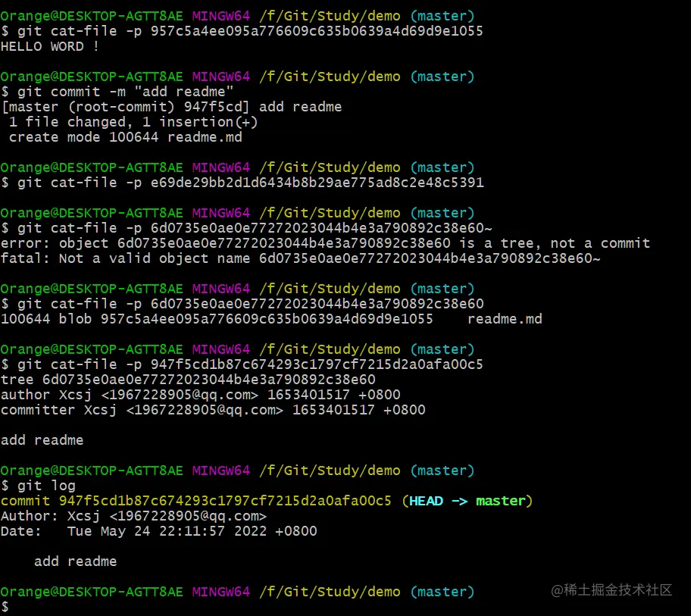The width and height of the screenshot is (691, 616).
Task: Click the 'HELLO WORD !' output line
Action: click(50, 46)
